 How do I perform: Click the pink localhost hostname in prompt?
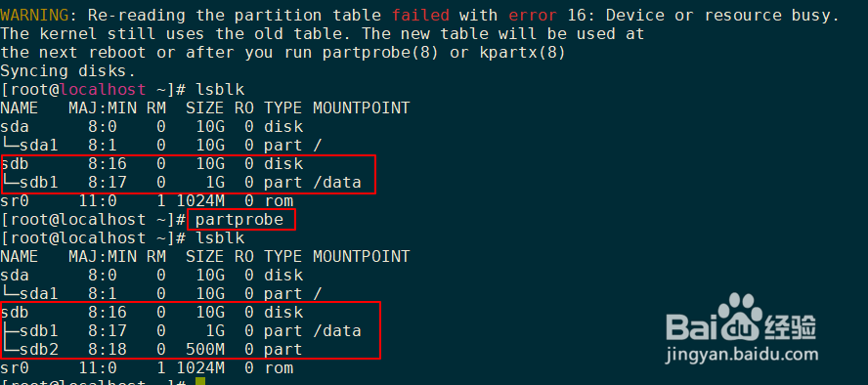pyautogui.click(x=103, y=90)
